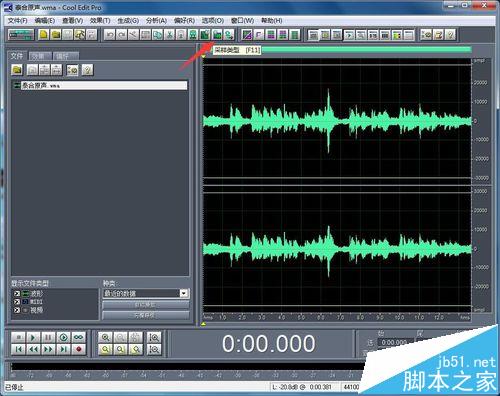The image size is (500, 396).
Task: Jump to the beginning with the skip-back button
Action: pos(19,349)
